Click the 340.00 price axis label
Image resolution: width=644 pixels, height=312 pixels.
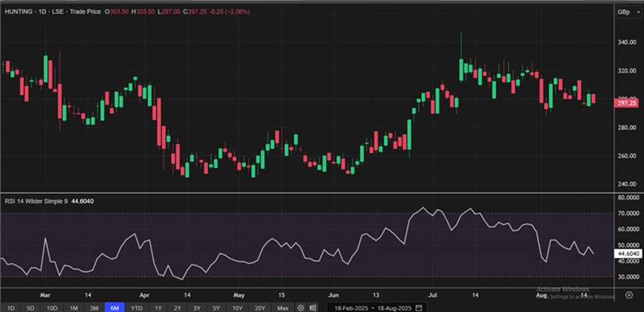point(627,42)
